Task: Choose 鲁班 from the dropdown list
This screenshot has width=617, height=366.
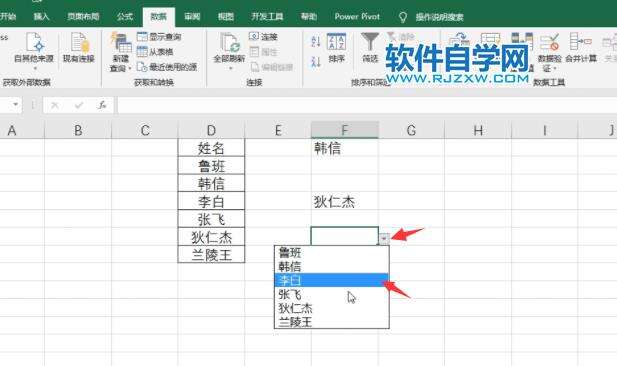Action: 331,253
